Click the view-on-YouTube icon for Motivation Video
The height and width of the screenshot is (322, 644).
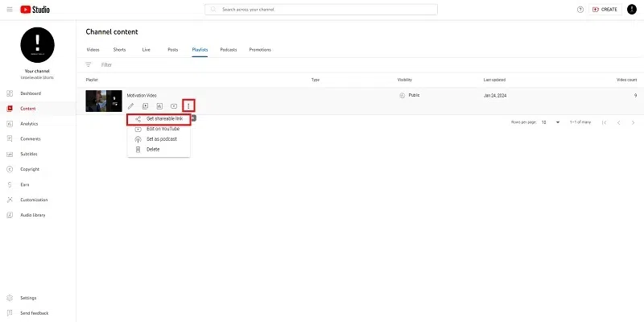(174, 106)
